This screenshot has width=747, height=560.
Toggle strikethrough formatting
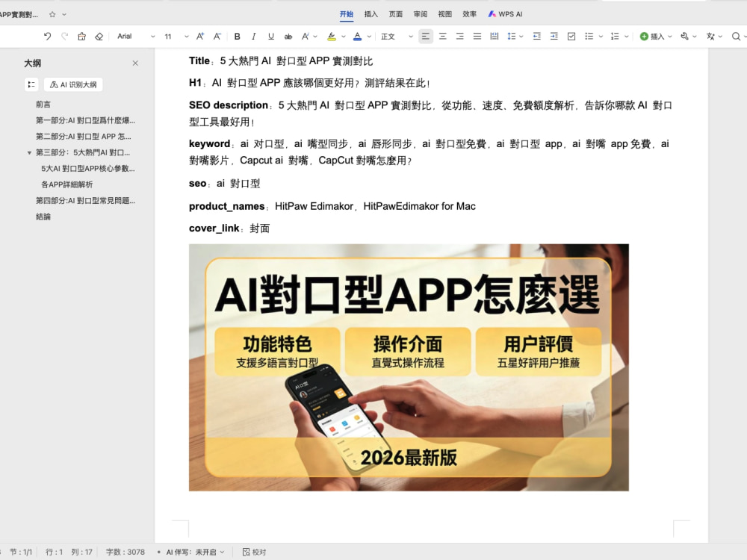(x=288, y=36)
